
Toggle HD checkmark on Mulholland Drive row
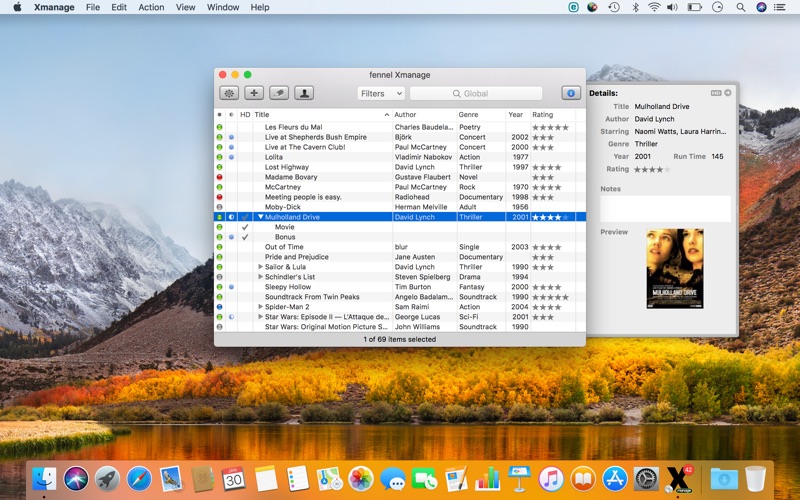(x=245, y=217)
